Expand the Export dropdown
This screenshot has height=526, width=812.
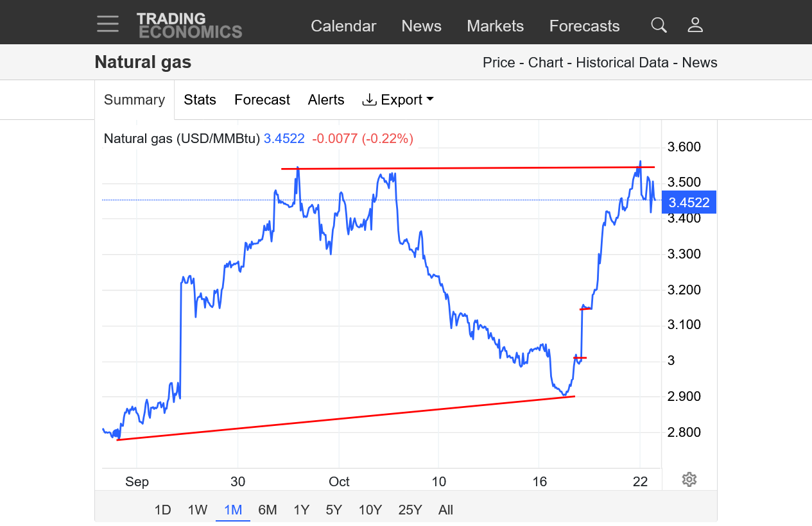pyautogui.click(x=398, y=99)
